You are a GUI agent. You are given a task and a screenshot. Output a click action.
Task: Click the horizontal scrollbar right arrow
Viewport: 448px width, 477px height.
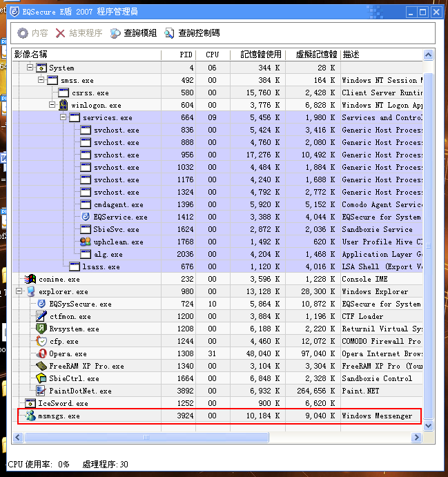[x=416, y=438]
